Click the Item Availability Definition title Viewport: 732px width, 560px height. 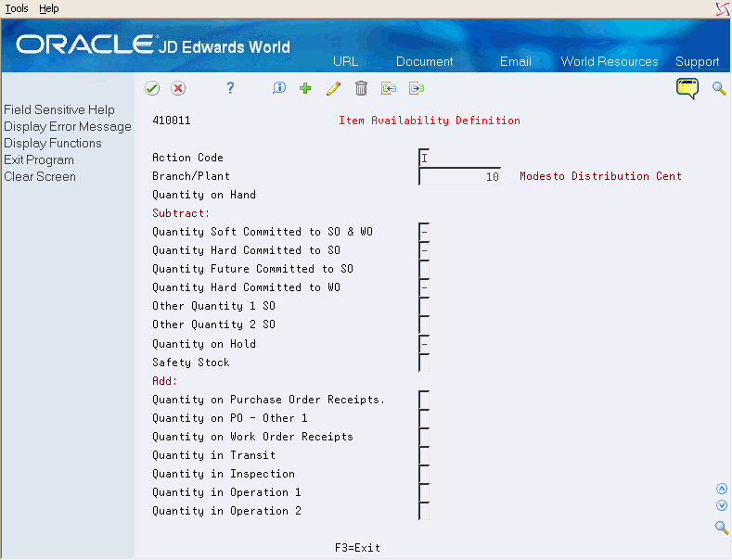coord(429,121)
